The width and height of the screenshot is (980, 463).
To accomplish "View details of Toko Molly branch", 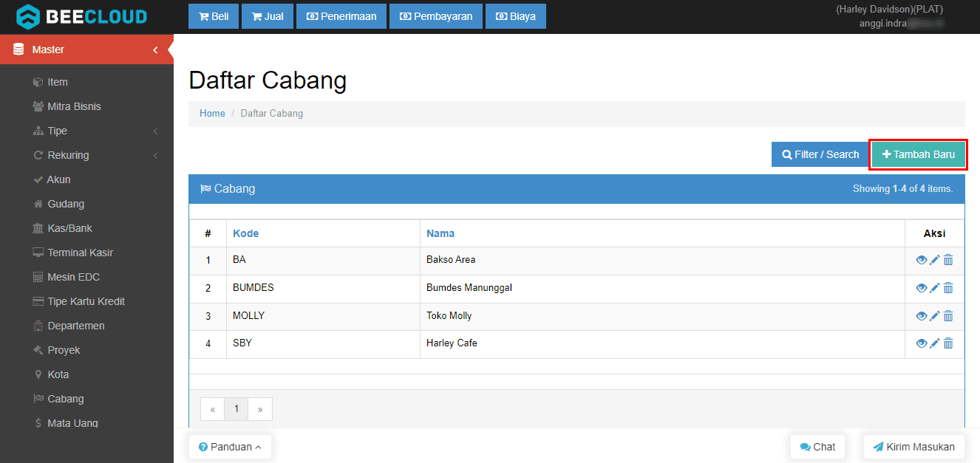I will pos(922,316).
